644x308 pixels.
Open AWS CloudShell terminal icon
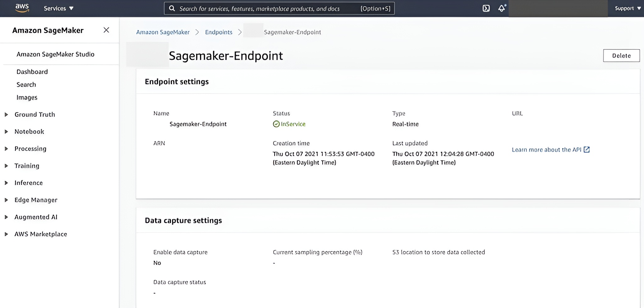point(486,8)
